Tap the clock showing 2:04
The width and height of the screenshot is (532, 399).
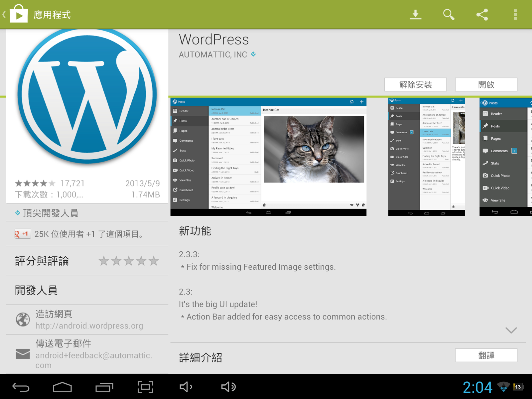point(477,387)
